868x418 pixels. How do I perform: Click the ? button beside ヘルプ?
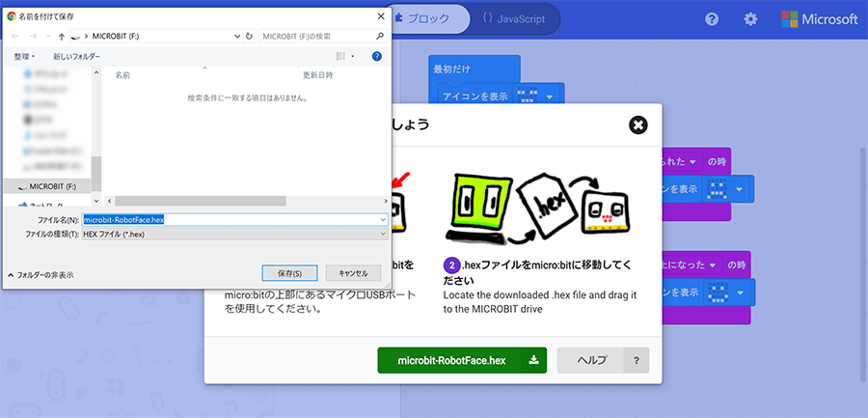tap(637, 360)
